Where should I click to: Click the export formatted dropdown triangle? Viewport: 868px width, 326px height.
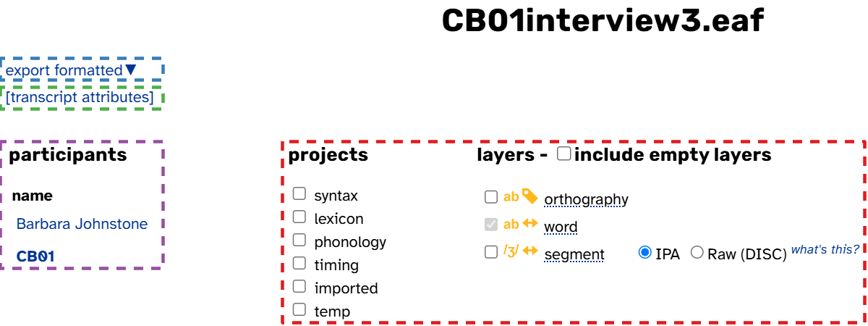coord(131,70)
